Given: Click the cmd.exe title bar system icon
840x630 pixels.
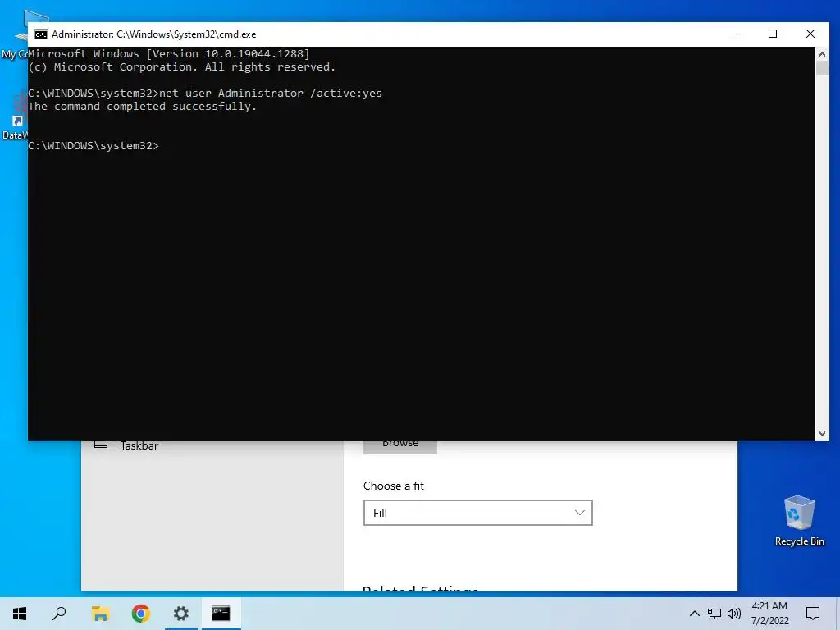Looking at the screenshot, I should coord(41,34).
